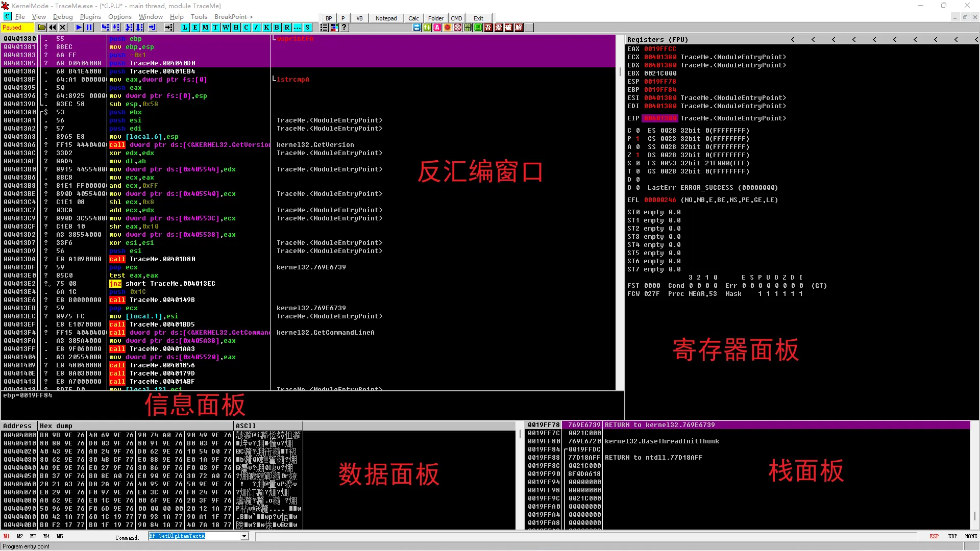Toggle the C carry flag value
This screenshot has width=980, height=551.
click(638, 131)
